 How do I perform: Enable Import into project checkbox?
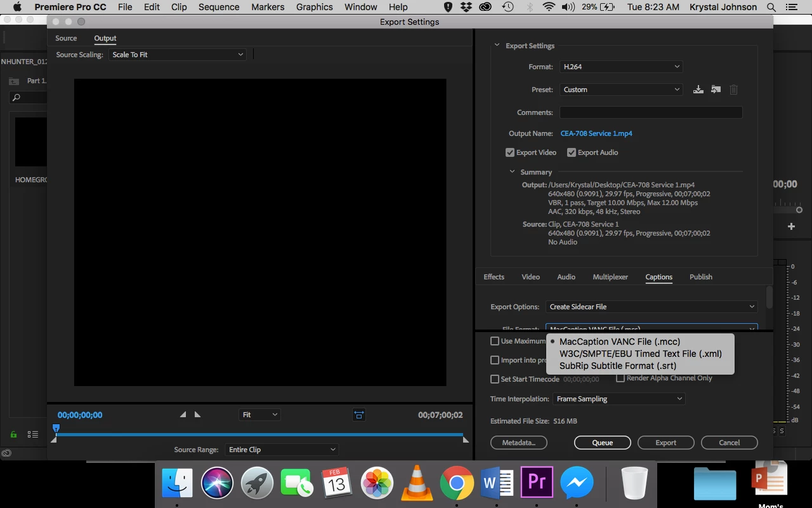(x=495, y=360)
